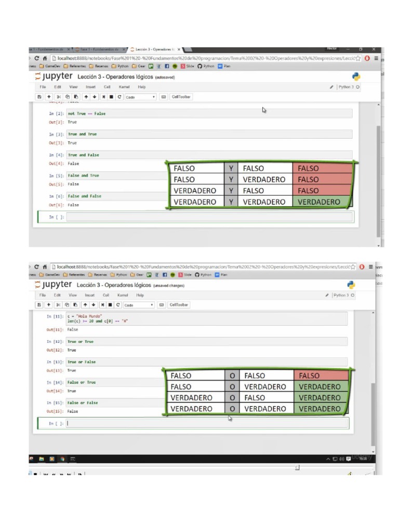
Task: Switch to 'Lección 3 - Operadores' browser tab
Action: 155,49
